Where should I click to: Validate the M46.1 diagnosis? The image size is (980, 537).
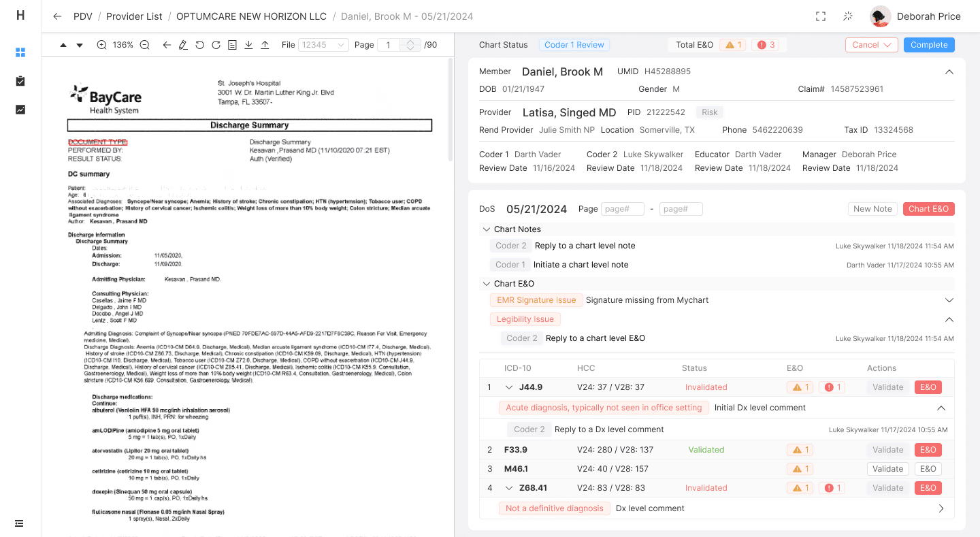pyautogui.click(x=887, y=469)
